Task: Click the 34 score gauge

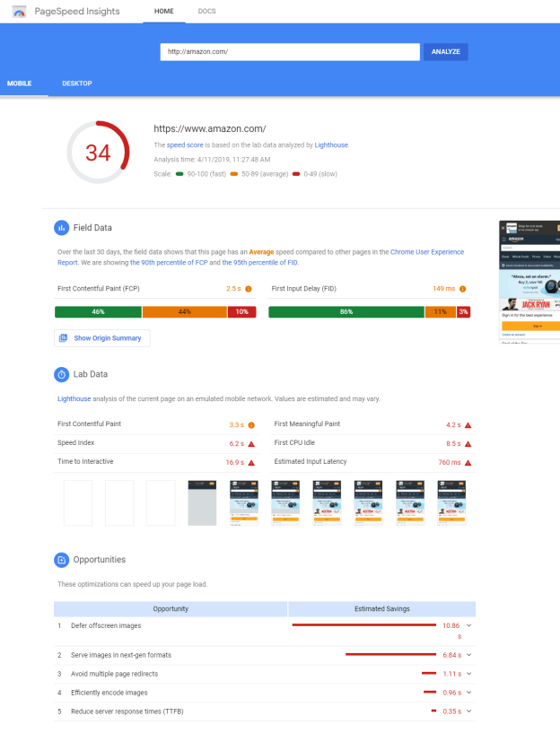Action: pyautogui.click(x=98, y=153)
